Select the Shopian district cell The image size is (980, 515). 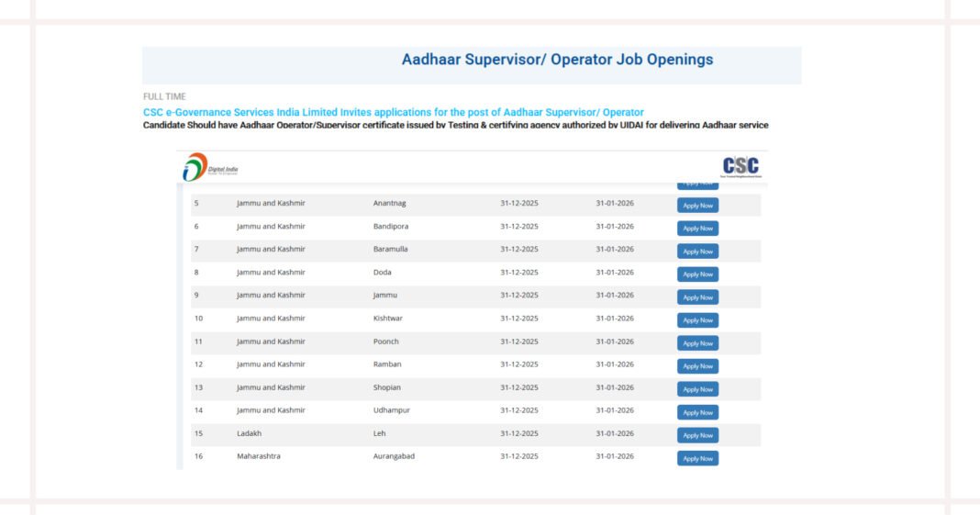click(x=387, y=386)
